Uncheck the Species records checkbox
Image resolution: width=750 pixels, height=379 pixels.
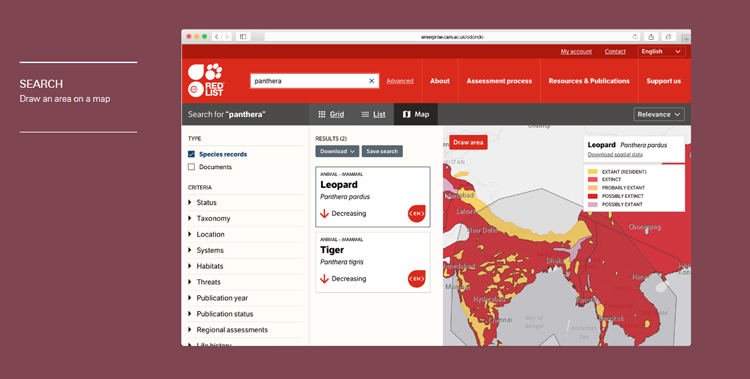pos(191,154)
